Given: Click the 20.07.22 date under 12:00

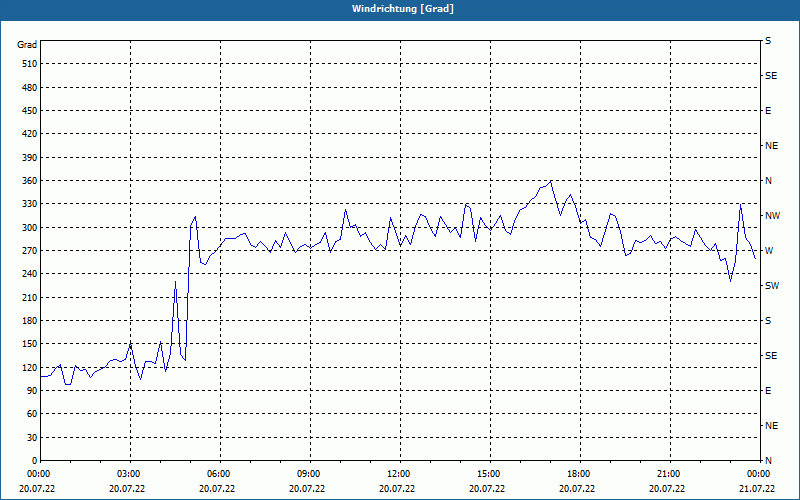Looking at the screenshot, I should click(397, 488).
